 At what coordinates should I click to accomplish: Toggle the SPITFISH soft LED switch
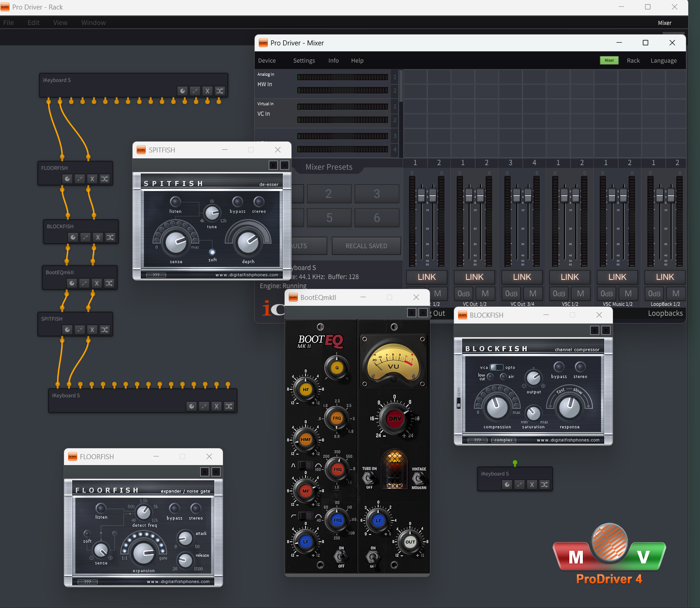(x=212, y=252)
